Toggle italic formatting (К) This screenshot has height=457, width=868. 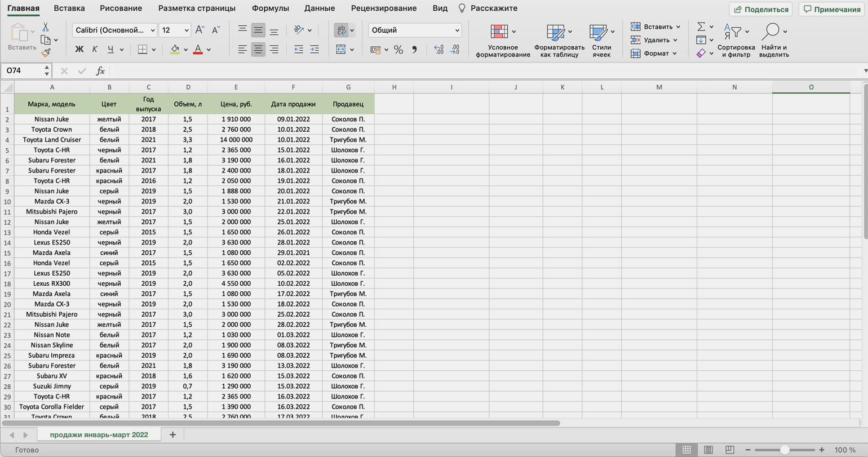pyautogui.click(x=95, y=50)
